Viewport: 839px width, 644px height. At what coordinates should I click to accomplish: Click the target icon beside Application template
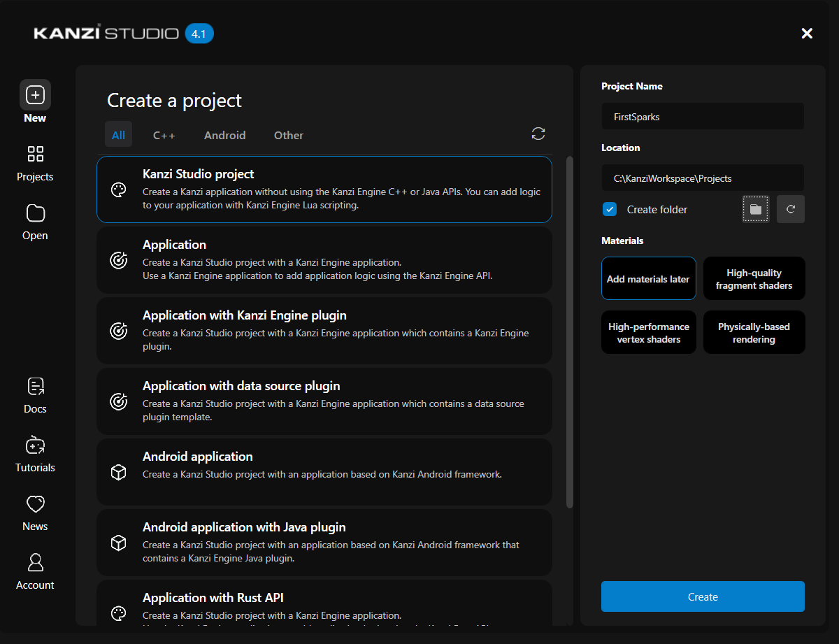point(119,260)
